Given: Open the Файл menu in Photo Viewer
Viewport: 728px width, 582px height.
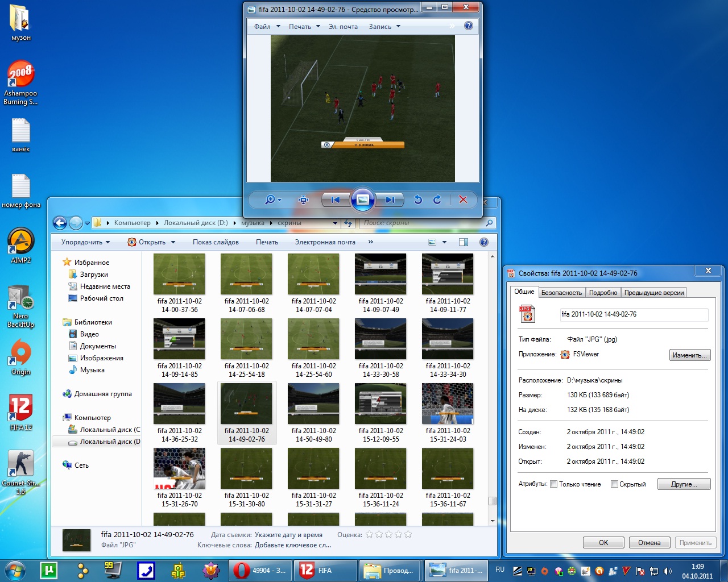Looking at the screenshot, I should 267,27.
